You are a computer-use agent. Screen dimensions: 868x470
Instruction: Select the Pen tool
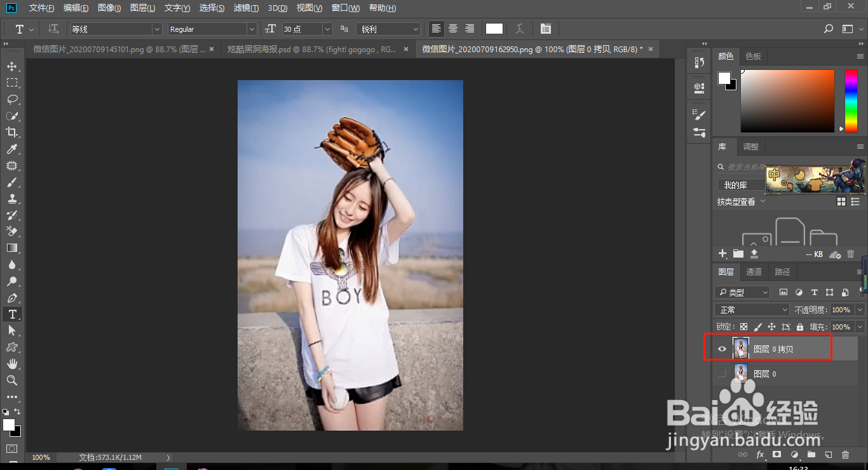click(12, 298)
